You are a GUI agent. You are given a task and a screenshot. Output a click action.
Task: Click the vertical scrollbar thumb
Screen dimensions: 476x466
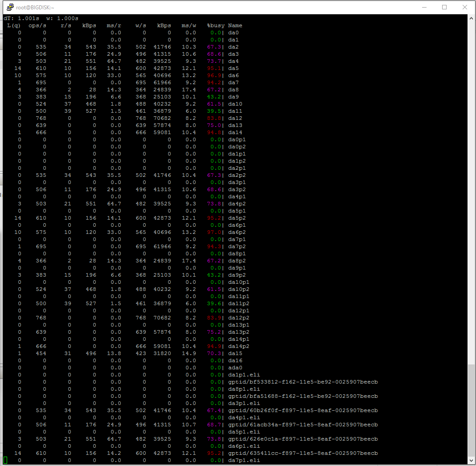[471, 410]
